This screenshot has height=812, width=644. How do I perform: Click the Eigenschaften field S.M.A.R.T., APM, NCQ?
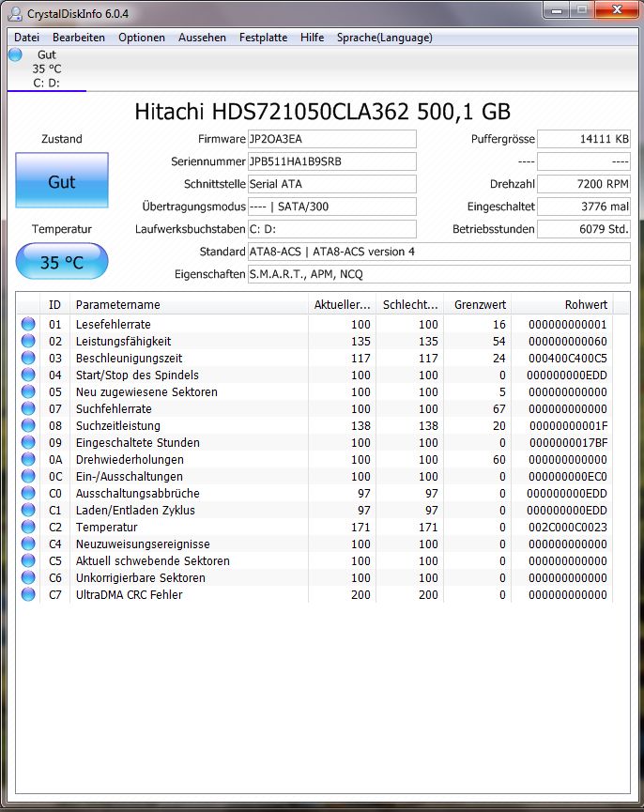pyautogui.click(x=439, y=274)
